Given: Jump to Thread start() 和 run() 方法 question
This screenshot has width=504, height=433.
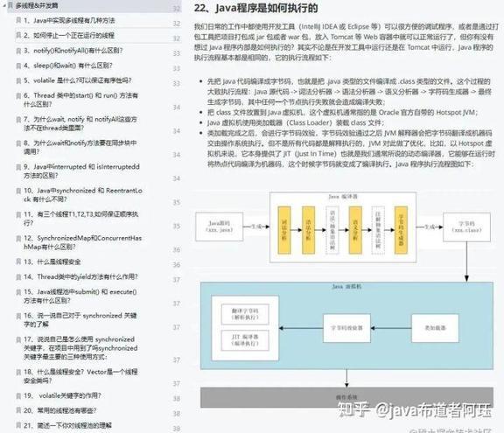Looking at the screenshot, I should (x=80, y=100).
